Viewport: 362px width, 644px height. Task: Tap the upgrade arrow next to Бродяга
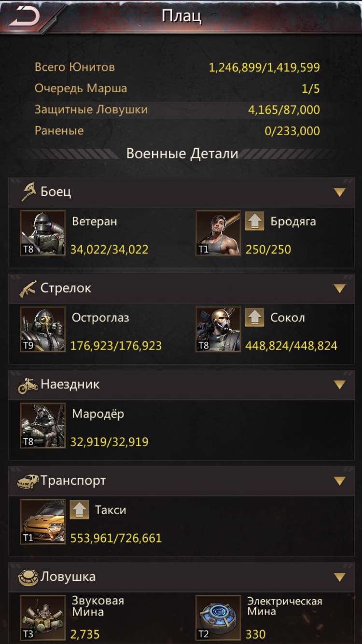254,221
